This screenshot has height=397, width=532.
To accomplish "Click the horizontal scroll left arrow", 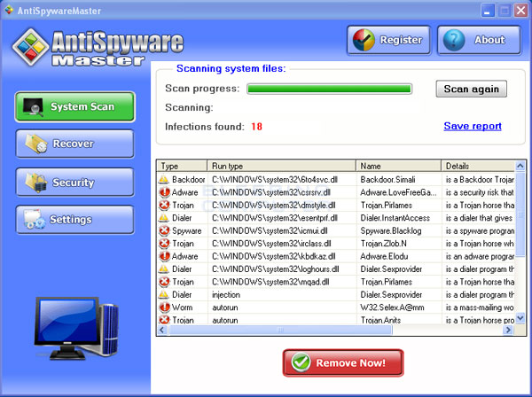I will tap(162, 330).
